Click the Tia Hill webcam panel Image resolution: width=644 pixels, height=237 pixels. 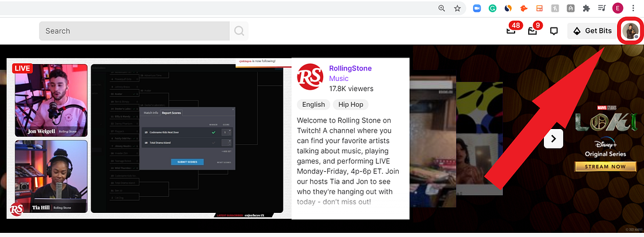tap(52, 177)
